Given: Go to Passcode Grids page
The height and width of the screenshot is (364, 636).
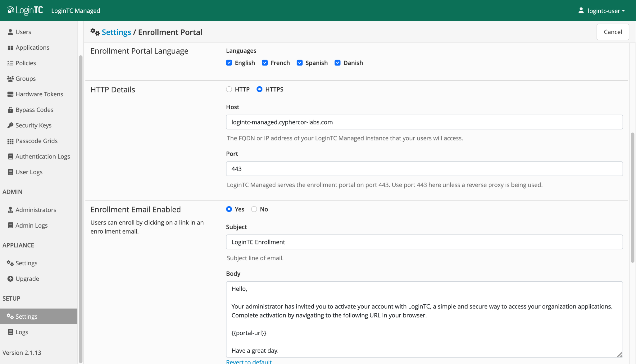Looking at the screenshot, I should (37, 141).
